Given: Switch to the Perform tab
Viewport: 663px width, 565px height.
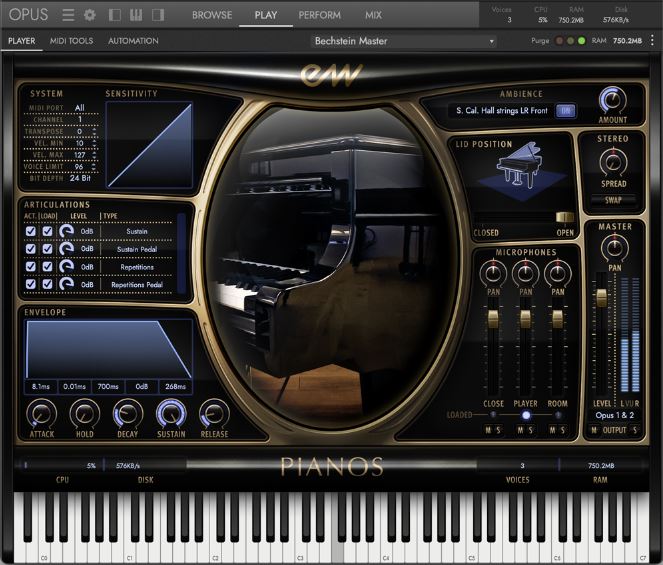Looking at the screenshot, I should click(x=319, y=15).
